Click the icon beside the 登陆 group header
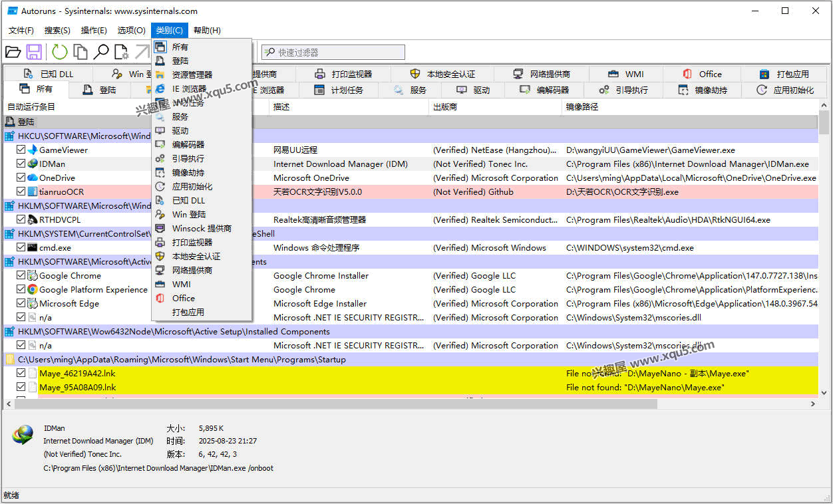Screen dimensions: 833x504 9,122
